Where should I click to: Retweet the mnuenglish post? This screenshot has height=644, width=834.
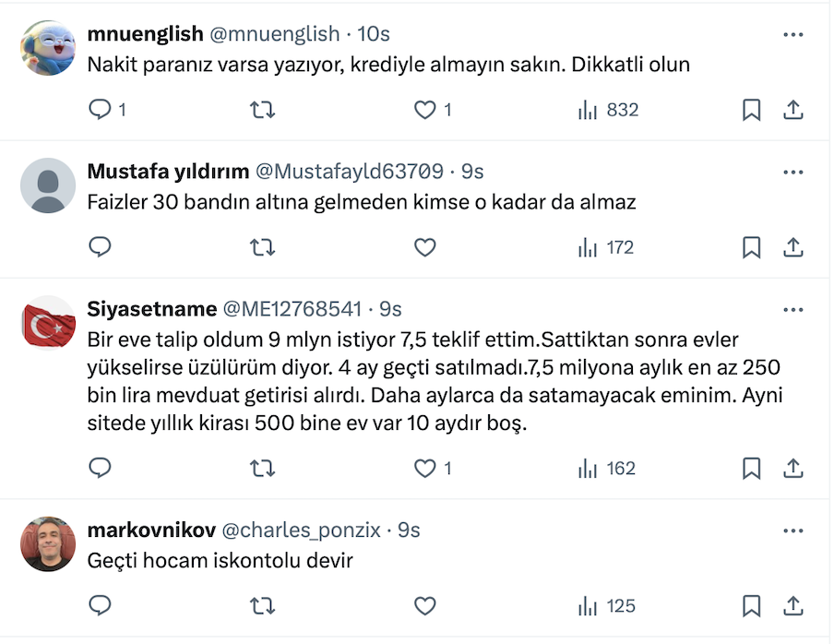tap(262, 111)
